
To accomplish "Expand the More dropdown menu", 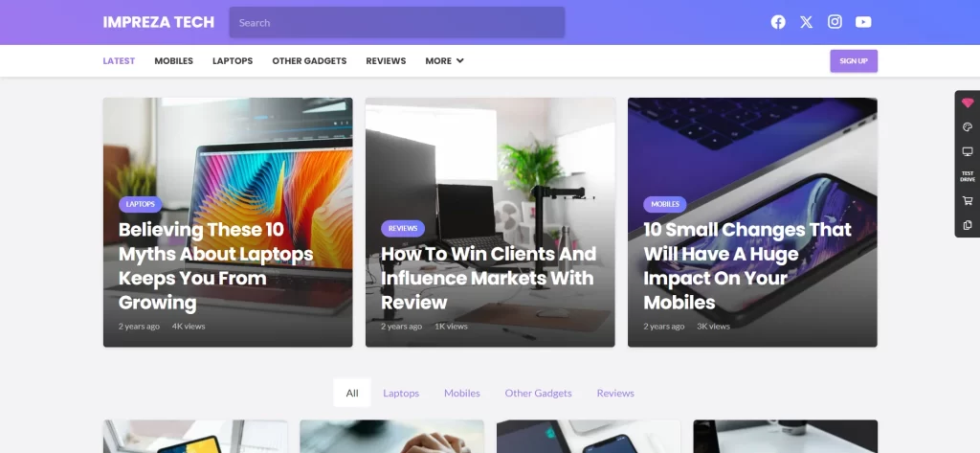I will (444, 60).
